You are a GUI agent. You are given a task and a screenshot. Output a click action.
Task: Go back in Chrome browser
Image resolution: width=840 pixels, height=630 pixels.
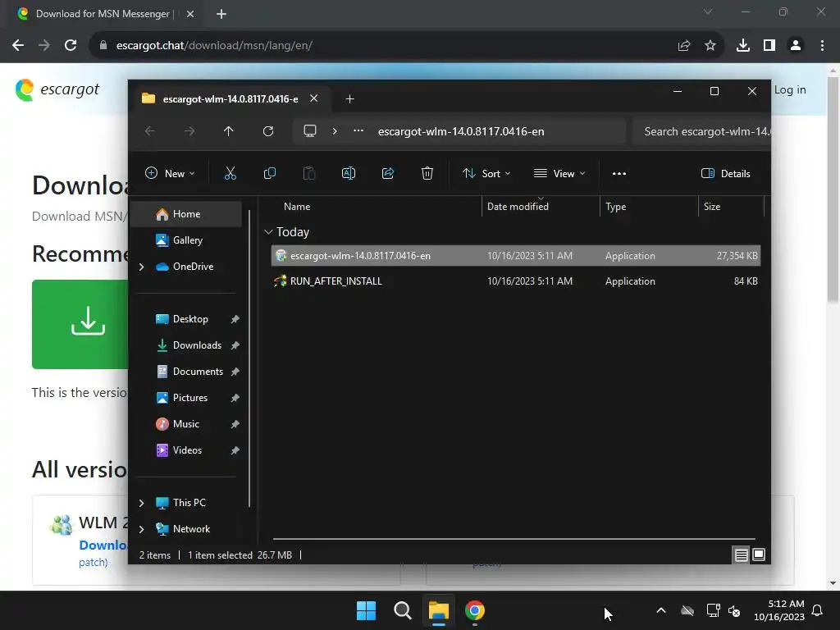[18, 46]
